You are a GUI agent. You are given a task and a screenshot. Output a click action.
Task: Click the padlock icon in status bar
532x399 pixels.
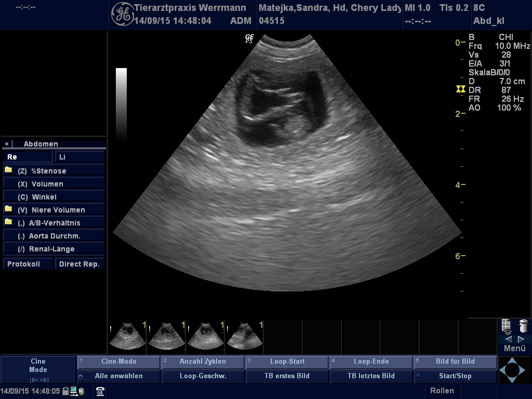click(65, 391)
